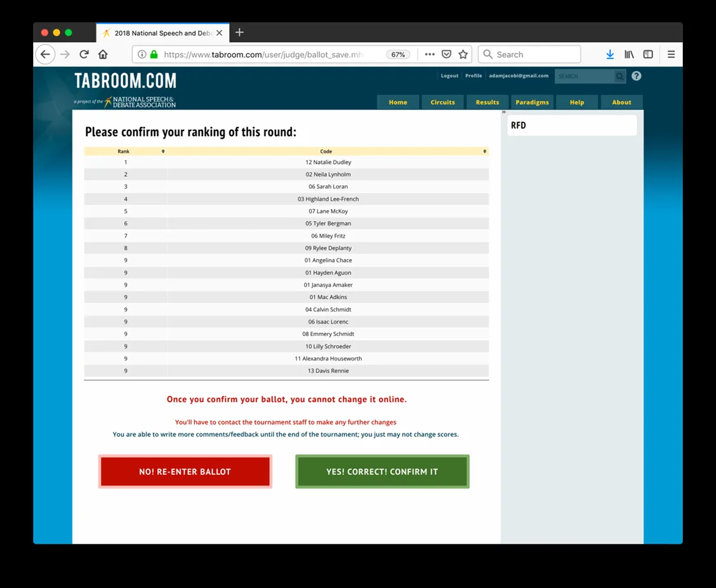Select row 06 Isaac Lorenc
The width and height of the screenshot is (716, 588).
point(286,322)
